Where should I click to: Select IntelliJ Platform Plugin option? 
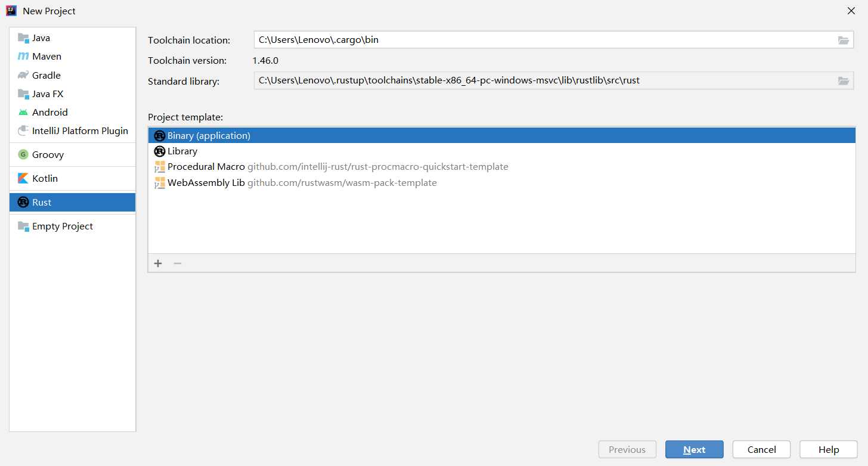(73, 131)
